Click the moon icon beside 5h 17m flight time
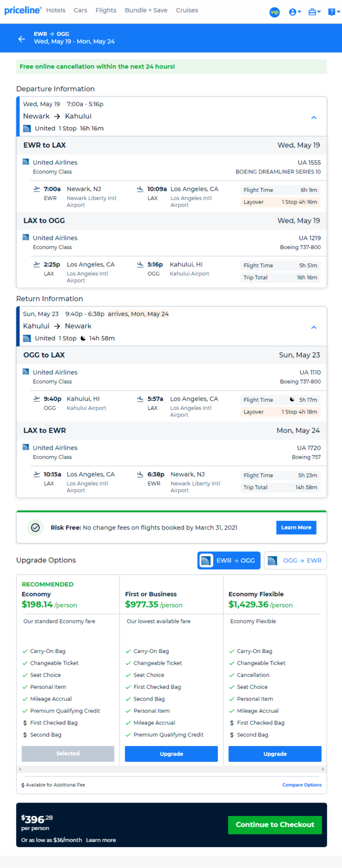Screen dimensions: 342x868 pyautogui.click(x=292, y=399)
